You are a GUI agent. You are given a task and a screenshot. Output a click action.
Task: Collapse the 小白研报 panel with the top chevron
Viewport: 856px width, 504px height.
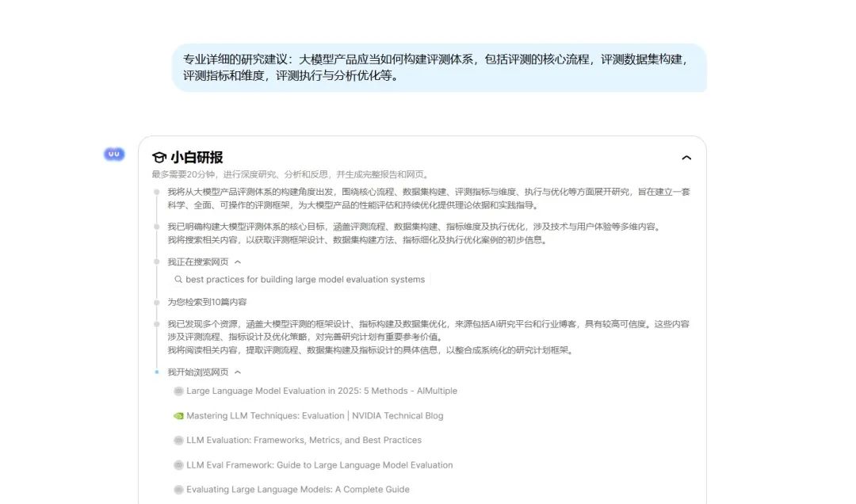tap(686, 158)
